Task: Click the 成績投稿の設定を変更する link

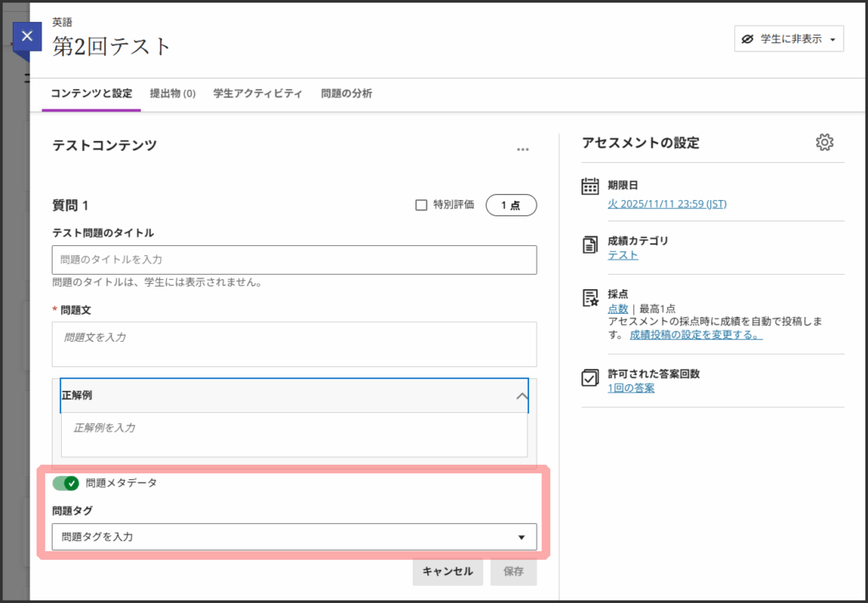Action: point(695,335)
